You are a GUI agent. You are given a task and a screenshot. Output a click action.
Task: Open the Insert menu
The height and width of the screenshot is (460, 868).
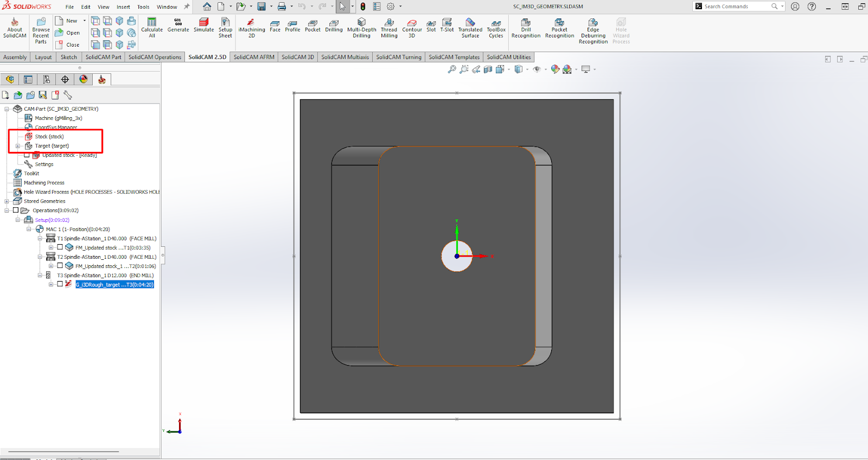coord(123,7)
